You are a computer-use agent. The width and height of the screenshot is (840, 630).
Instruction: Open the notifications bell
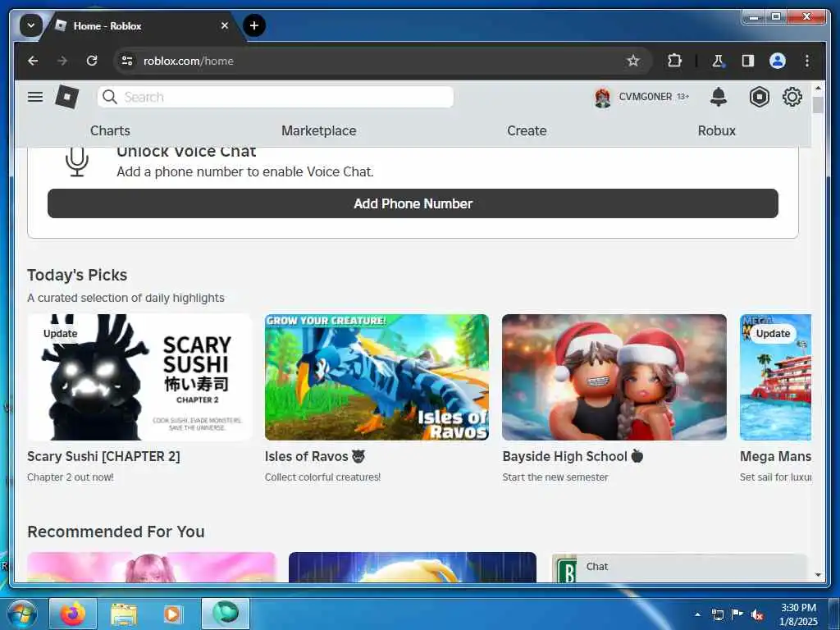click(719, 97)
